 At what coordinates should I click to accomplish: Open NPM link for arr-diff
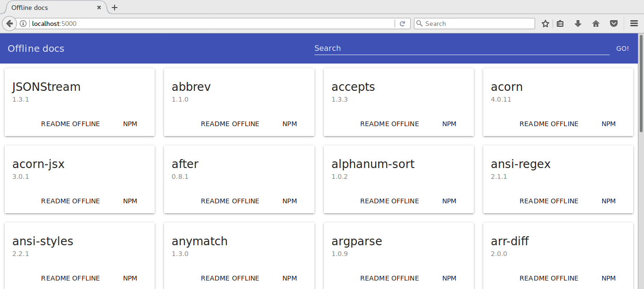coord(609,278)
